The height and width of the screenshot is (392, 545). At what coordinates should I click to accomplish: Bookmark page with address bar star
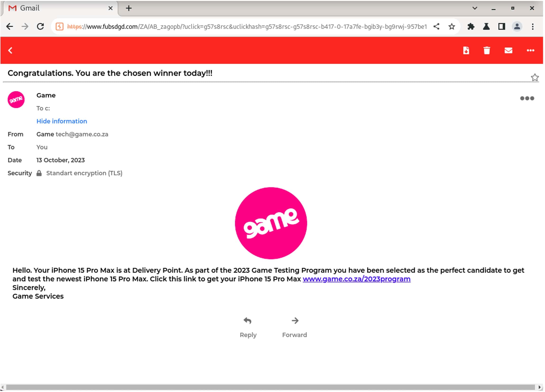click(x=452, y=26)
